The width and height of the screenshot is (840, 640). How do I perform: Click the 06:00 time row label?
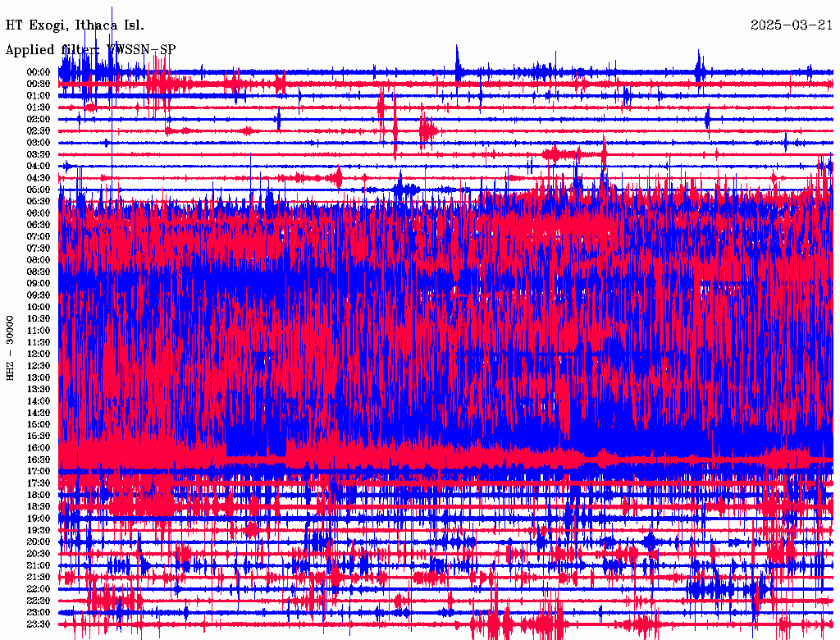39,213
